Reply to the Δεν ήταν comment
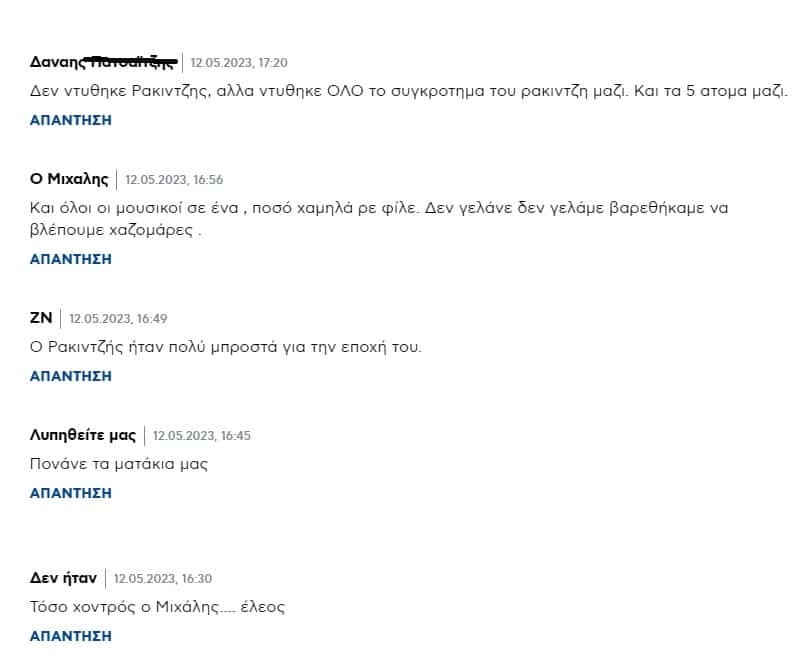Image resolution: width=807 pixels, height=672 pixels. [71, 636]
